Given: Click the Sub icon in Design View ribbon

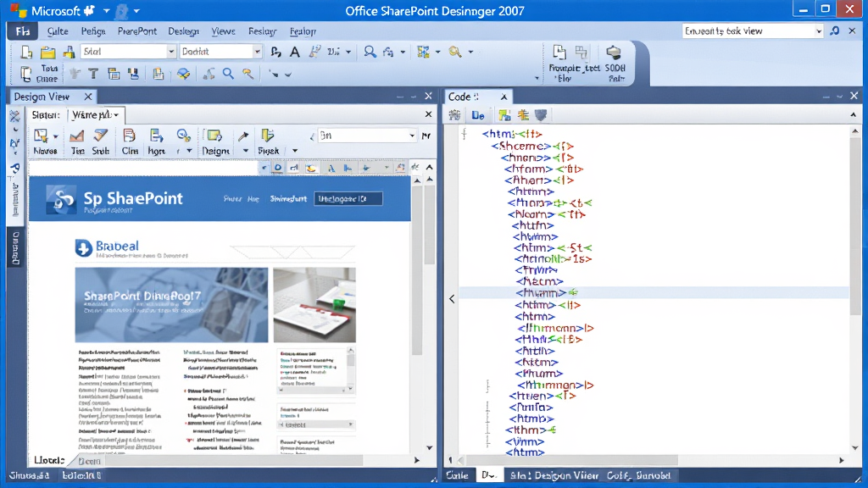Looking at the screenshot, I should (100, 136).
